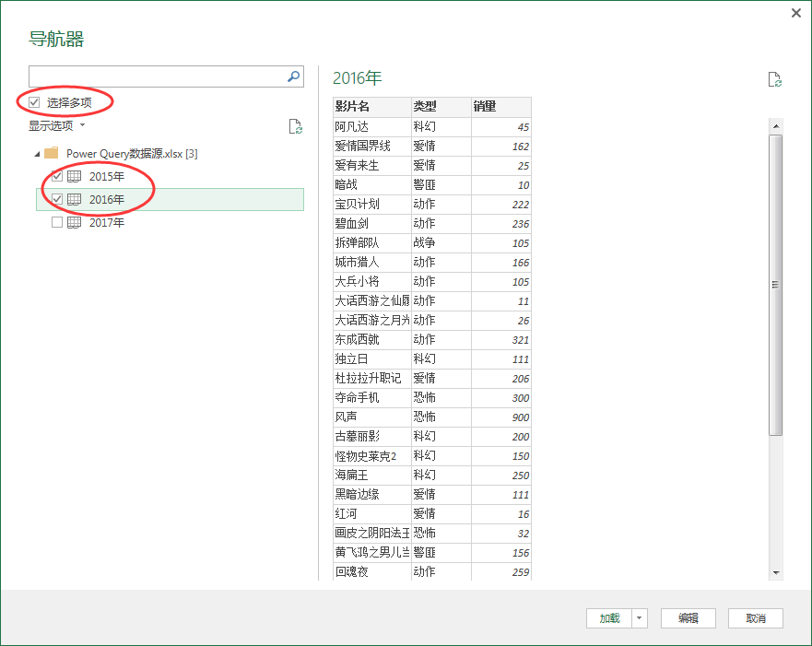The height and width of the screenshot is (646, 812).
Task: Check the 2017年 checkbox
Action: (x=56, y=222)
